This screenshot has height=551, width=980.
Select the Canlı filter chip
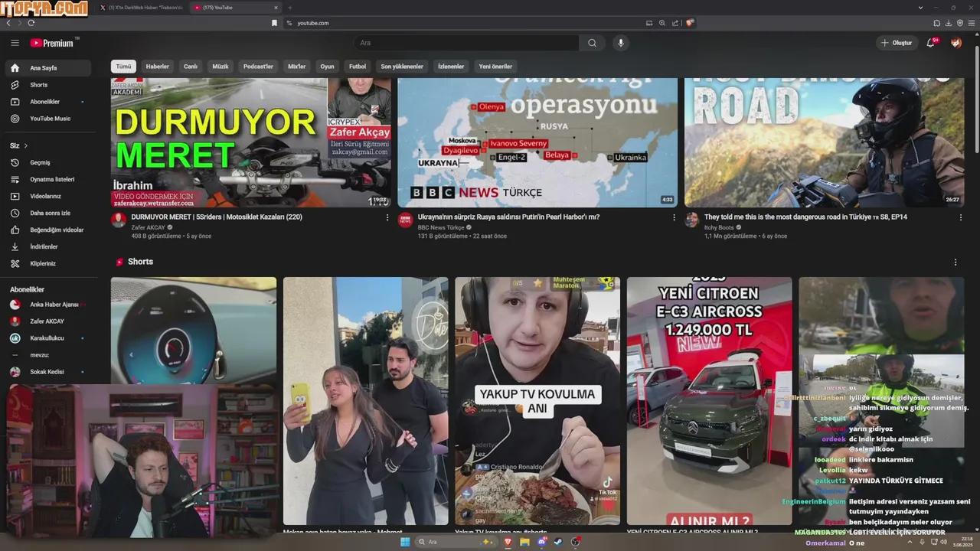191,67
